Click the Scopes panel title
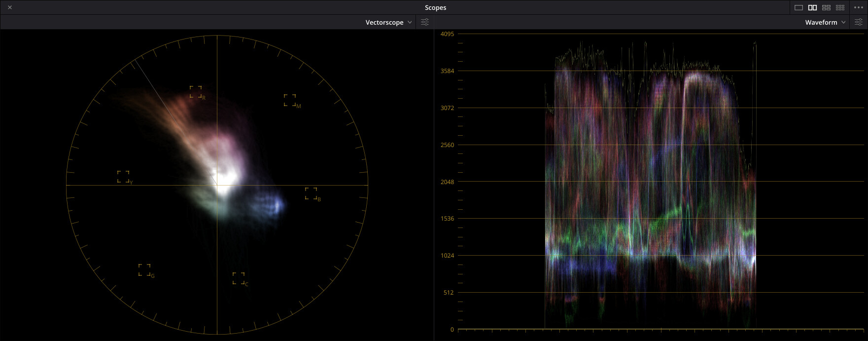Screen dimensions: 868x341 point(435,7)
